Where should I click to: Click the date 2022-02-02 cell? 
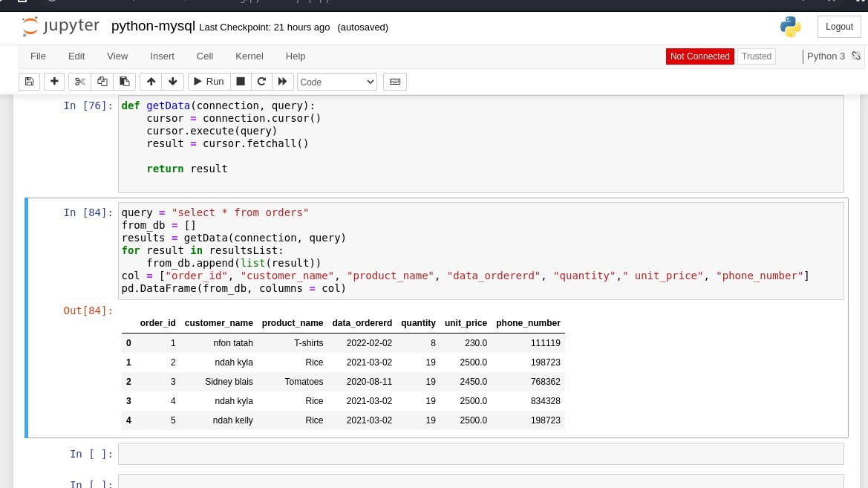(x=369, y=343)
